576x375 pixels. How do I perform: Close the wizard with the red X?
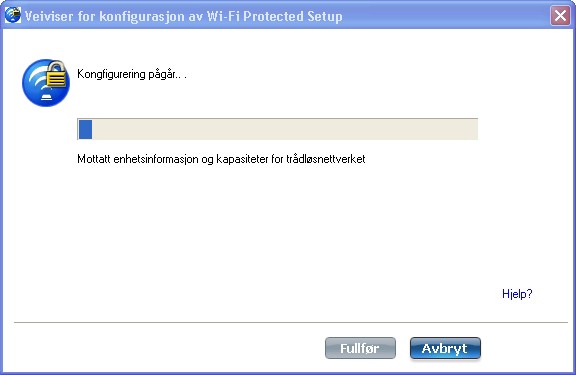coord(560,16)
